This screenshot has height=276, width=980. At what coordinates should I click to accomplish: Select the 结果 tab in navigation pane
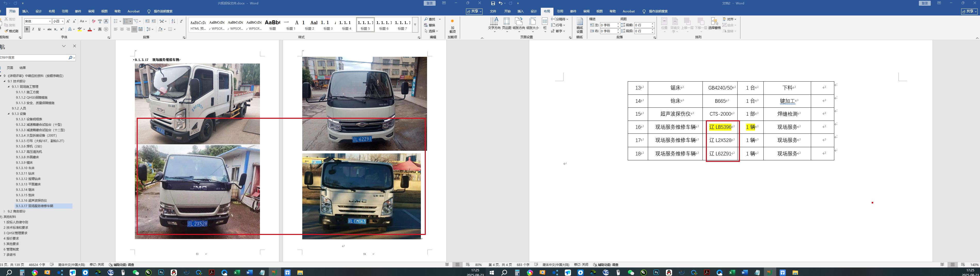pos(23,68)
